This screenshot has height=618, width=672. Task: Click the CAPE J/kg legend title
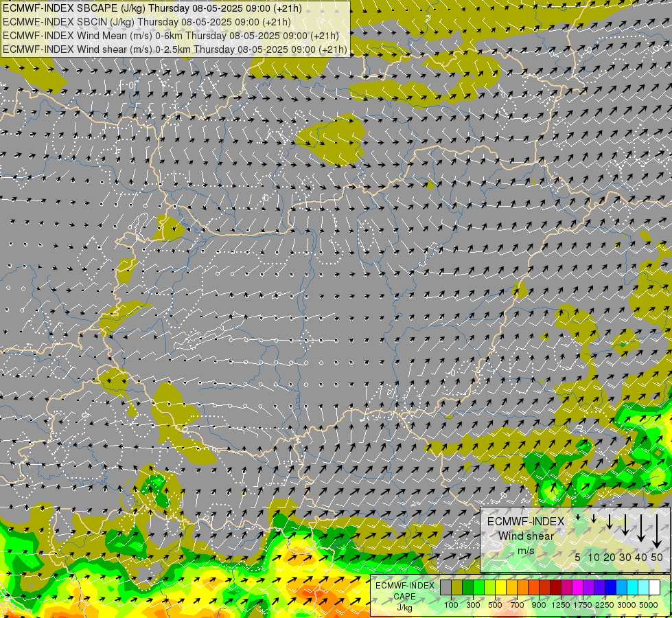404,597
